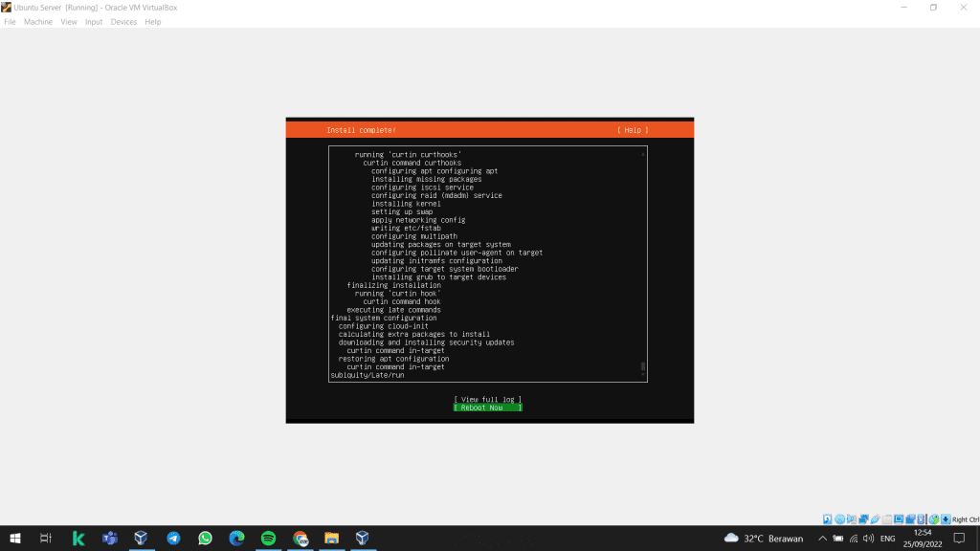Click the Reboot Now button
This screenshot has height=551, width=980.
pyautogui.click(x=487, y=408)
